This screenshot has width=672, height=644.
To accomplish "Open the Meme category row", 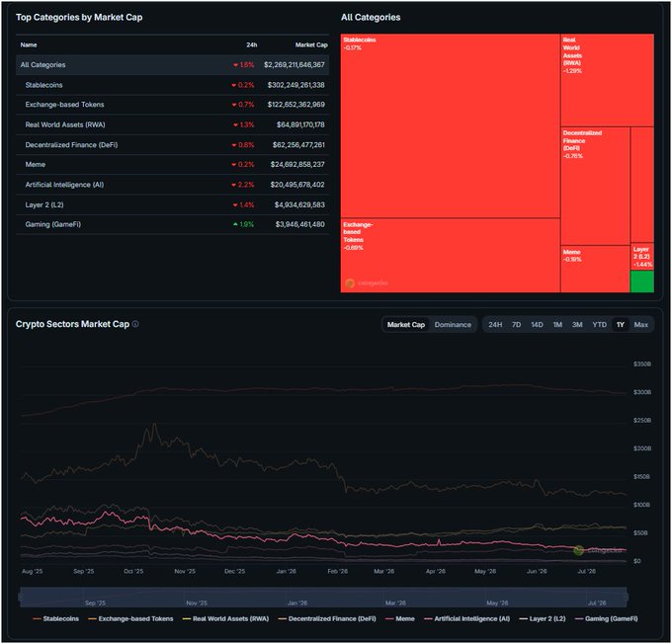I will point(172,165).
